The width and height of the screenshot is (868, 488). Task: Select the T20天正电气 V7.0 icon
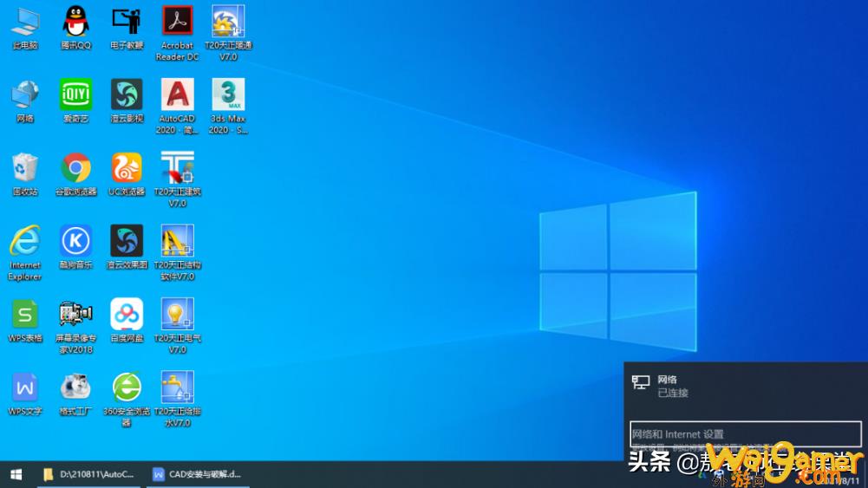click(177, 327)
